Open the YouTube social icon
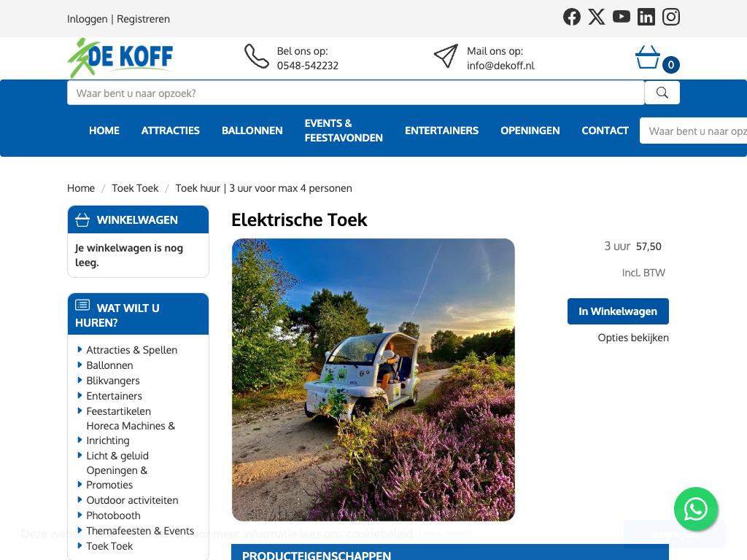747x560 pixels. coord(622,17)
